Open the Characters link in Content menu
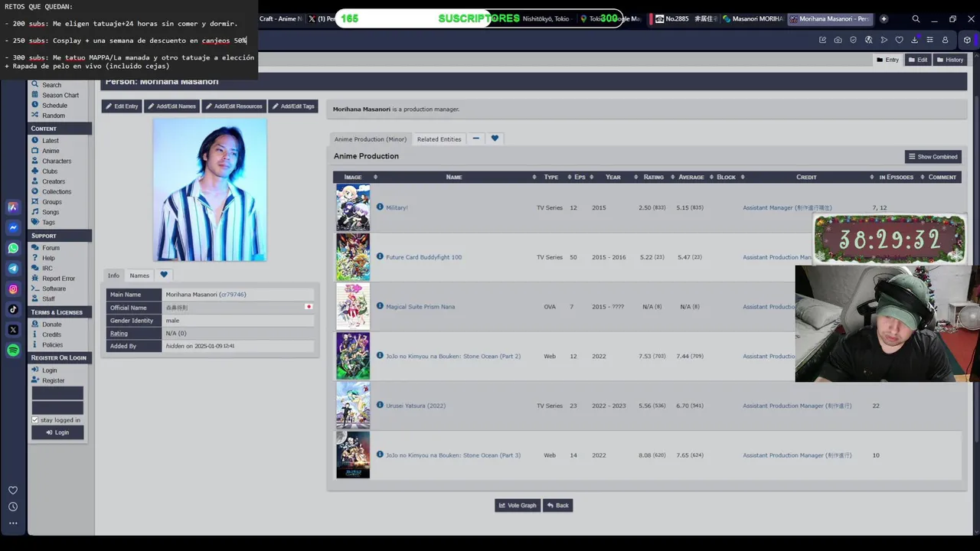980x551 pixels. [x=57, y=161]
